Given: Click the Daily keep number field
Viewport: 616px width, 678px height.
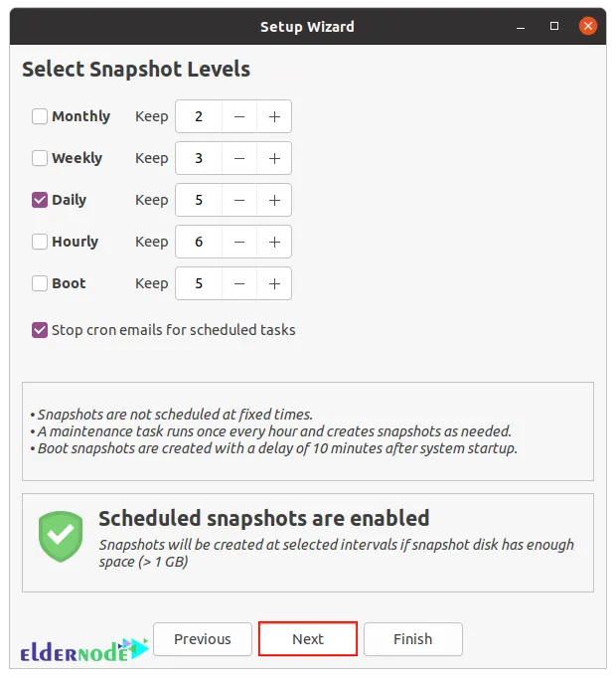Looking at the screenshot, I should (199, 200).
